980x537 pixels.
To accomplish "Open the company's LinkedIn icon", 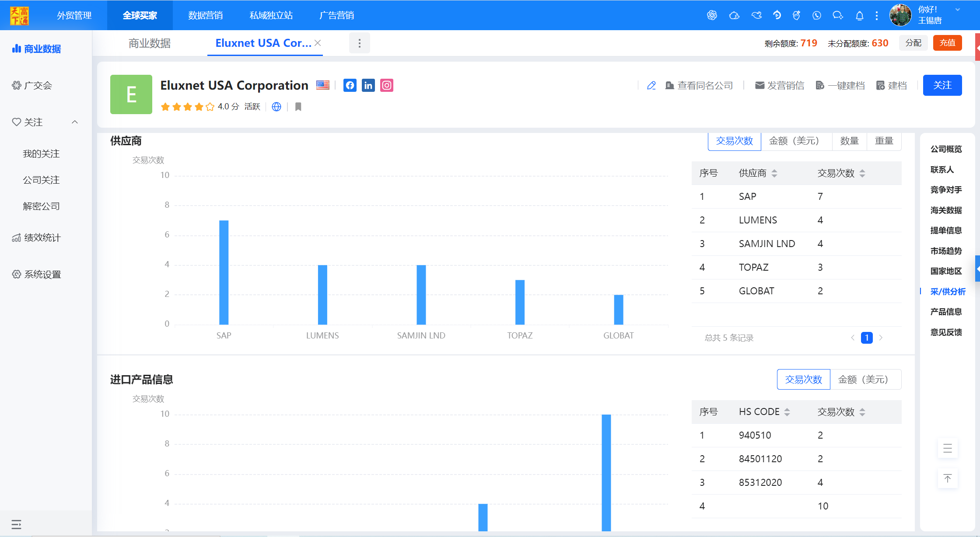I will 368,85.
